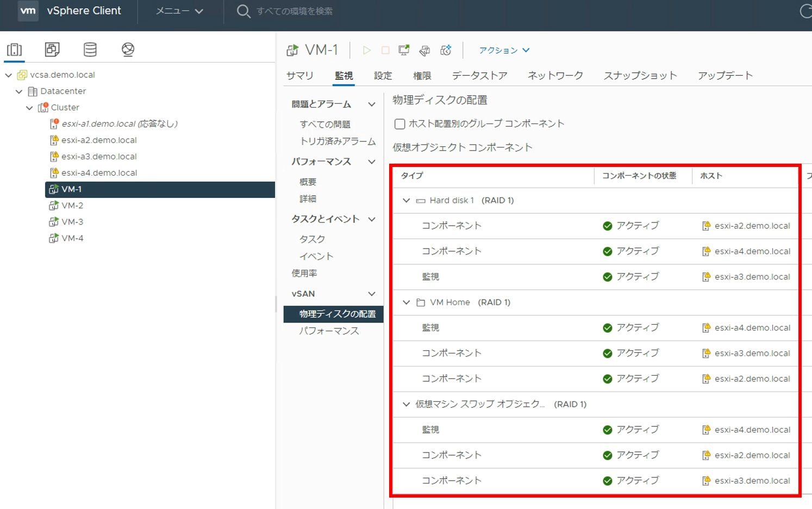Open 概要 under performance
The height and width of the screenshot is (509, 812).
[x=308, y=182]
